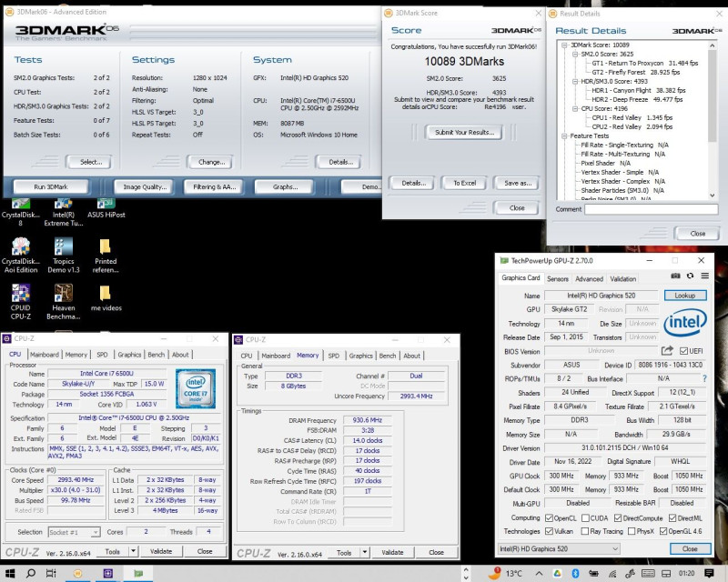Open the CrystalDiskMark 8 desktop icon

[x=20, y=213]
